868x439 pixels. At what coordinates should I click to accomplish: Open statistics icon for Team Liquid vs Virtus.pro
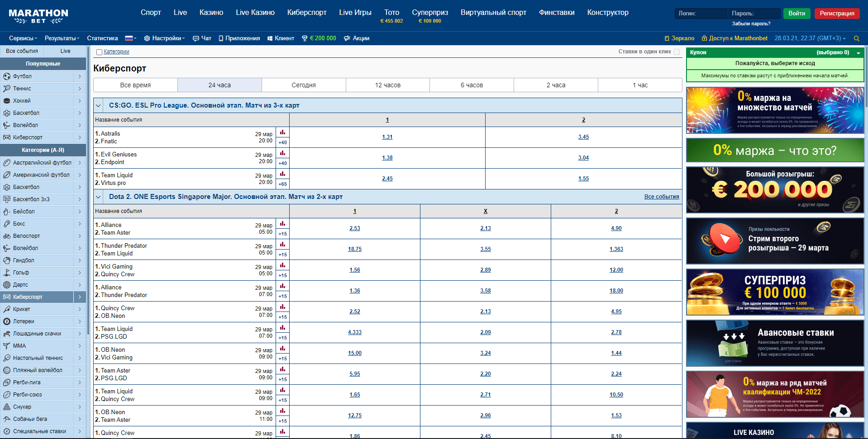point(282,174)
